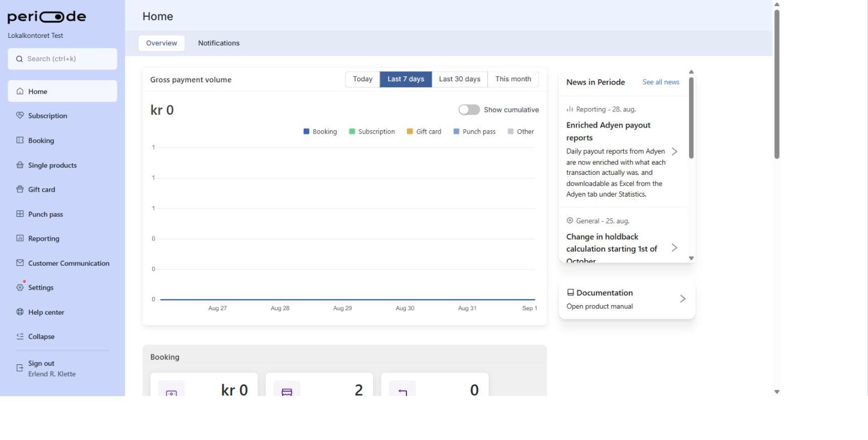Toggle the Booking series in chart legend
This screenshot has height=440, width=868.
point(320,131)
